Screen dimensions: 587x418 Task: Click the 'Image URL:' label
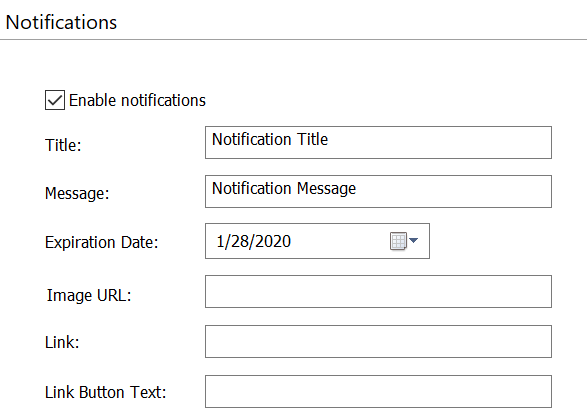[x=89, y=296]
